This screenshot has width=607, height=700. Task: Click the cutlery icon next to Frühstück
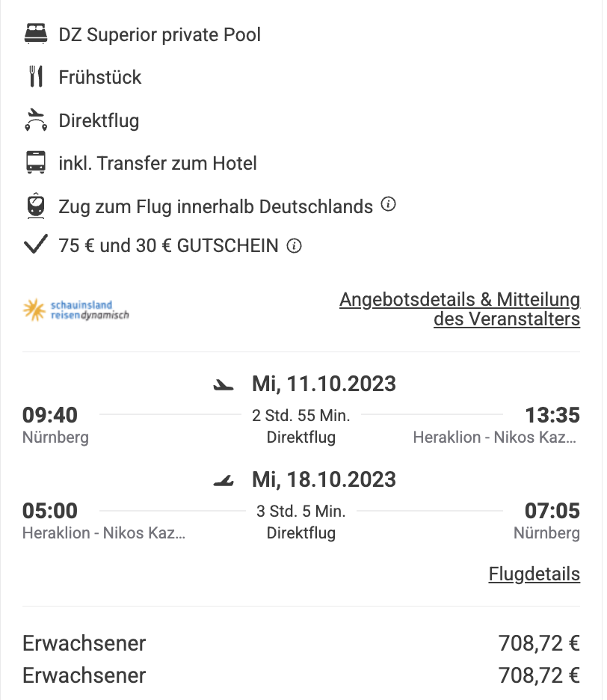click(36, 76)
